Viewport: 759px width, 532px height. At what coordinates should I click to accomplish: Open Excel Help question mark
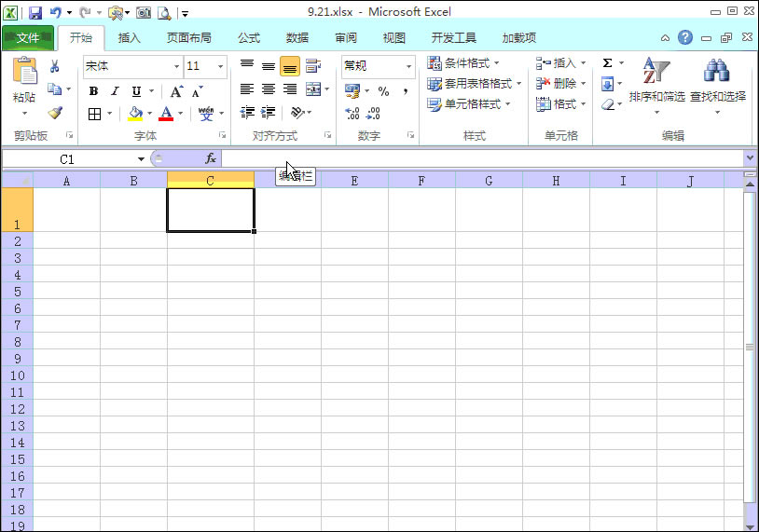(x=685, y=37)
